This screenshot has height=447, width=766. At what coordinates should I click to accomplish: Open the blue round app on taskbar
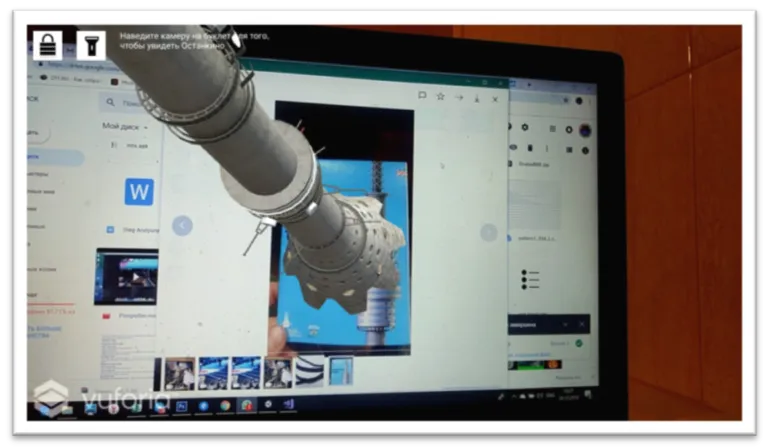(x=203, y=406)
